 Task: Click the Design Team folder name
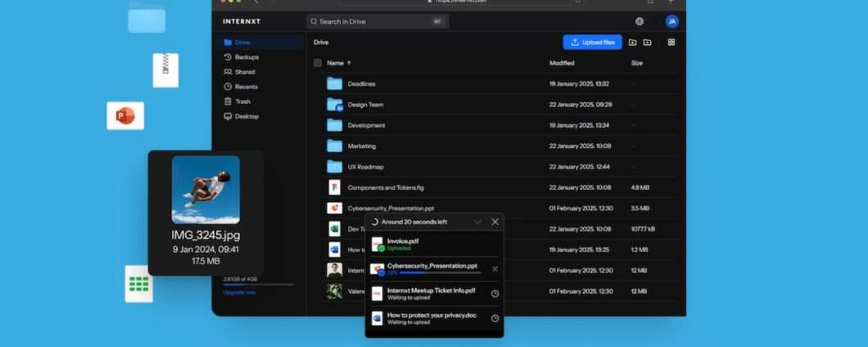pos(365,105)
